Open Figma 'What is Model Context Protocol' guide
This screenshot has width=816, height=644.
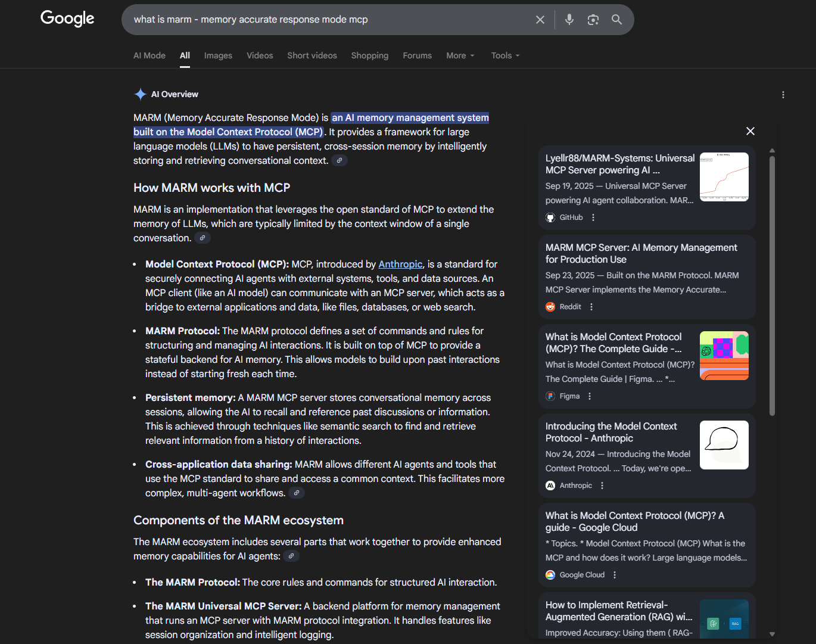[613, 343]
